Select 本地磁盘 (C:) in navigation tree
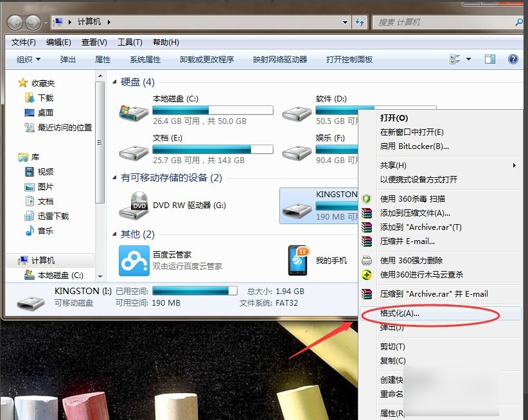The image size is (528, 420). [54, 276]
